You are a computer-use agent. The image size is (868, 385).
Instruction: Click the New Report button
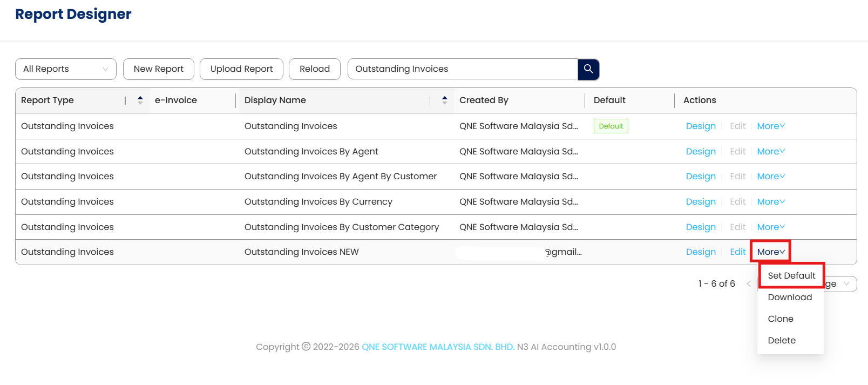tap(159, 69)
